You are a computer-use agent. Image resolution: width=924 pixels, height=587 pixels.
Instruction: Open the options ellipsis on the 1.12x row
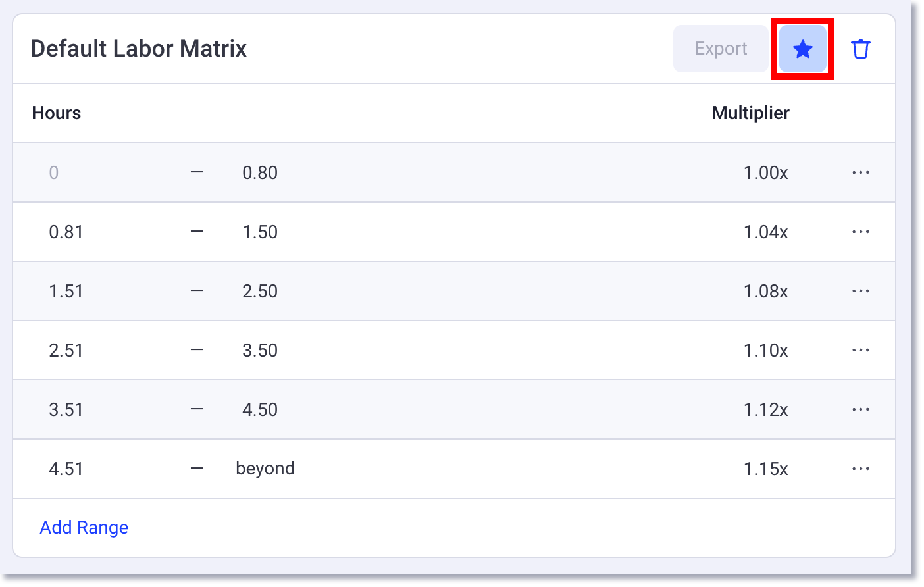pos(861,409)
